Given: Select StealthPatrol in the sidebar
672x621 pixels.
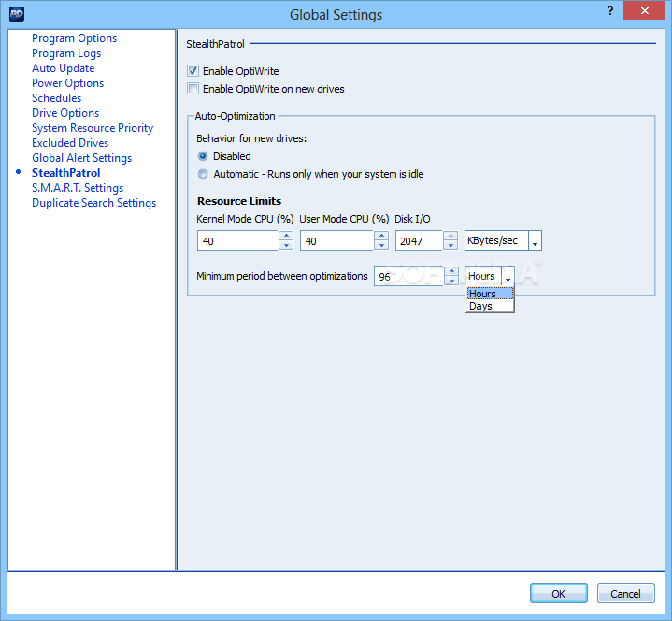Looking at the screenshot, I should click(66, 173).
